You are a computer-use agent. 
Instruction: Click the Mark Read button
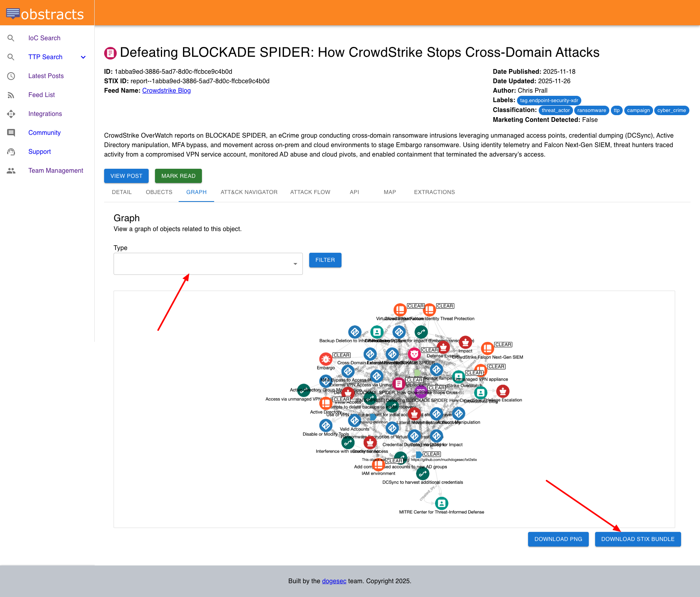178,176
